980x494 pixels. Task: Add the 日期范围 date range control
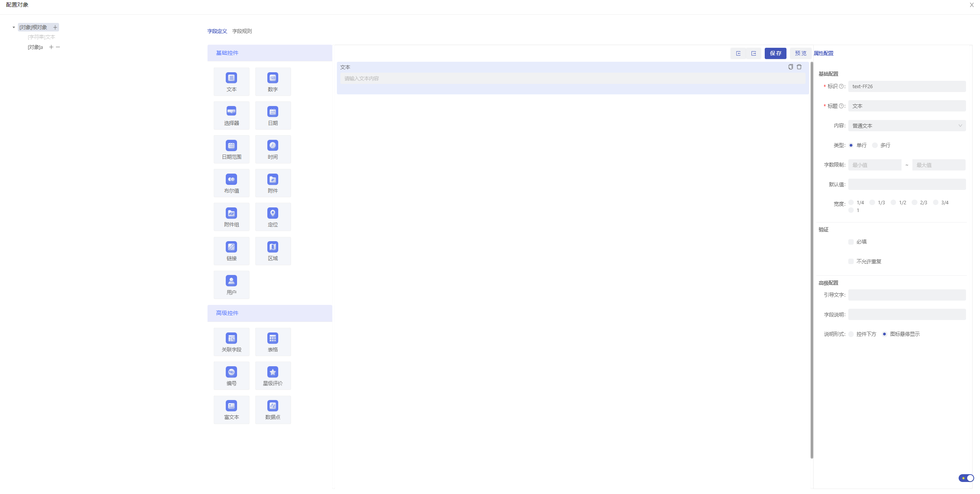231,149
